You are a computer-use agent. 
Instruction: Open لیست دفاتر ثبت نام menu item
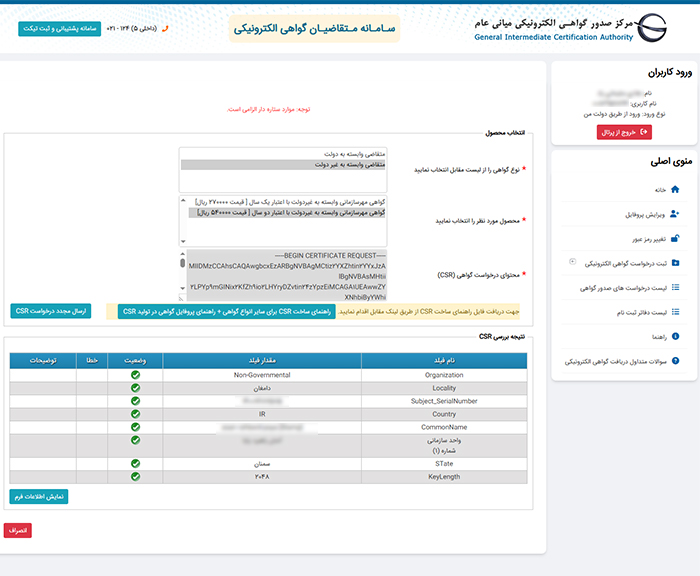[x=642, y=313]
